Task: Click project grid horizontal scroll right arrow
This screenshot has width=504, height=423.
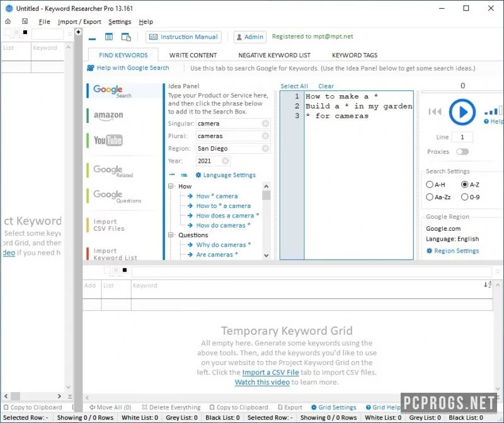Action: [x=59, y=396]
